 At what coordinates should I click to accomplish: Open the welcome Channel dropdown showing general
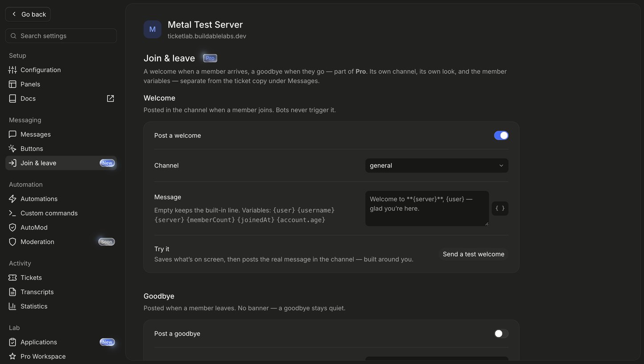pyautogui.click(x=437, y=166)
